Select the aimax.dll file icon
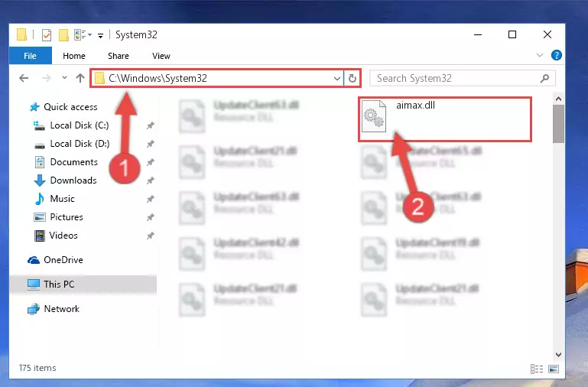This screenshot has height=387, width=588. pos(373,116)
